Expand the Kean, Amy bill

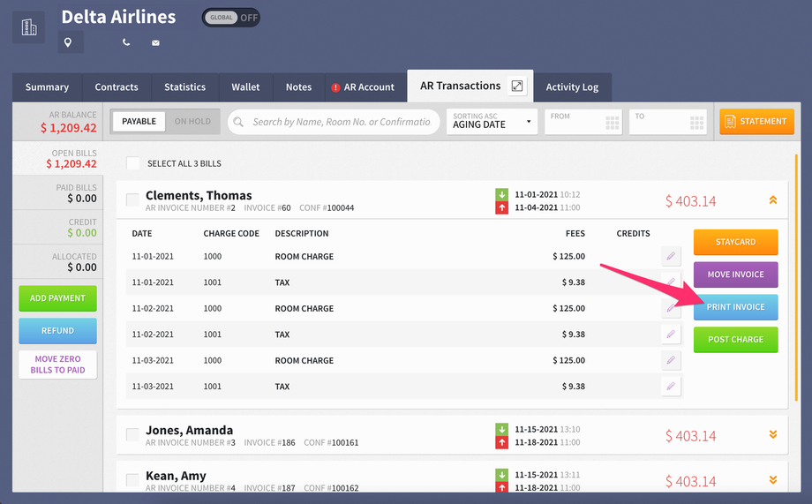[773, 480]
